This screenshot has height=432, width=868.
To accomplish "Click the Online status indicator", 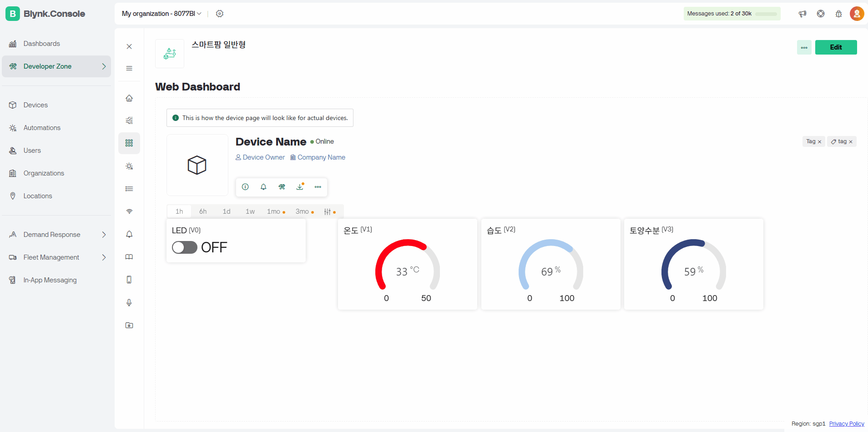I will (x=322, y=141).
